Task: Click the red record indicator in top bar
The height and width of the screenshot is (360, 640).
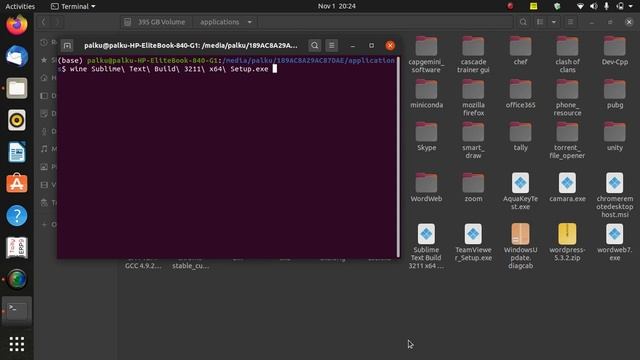Action: click(x=510, y=6)
